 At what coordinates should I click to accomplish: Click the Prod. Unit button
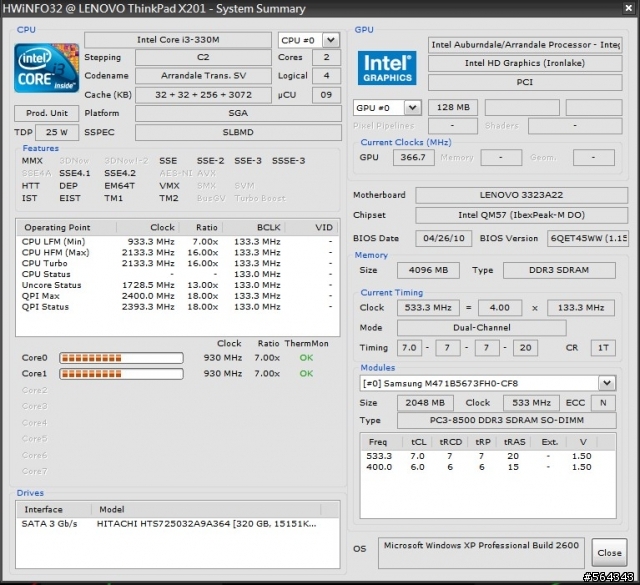(x=47, y=113)
